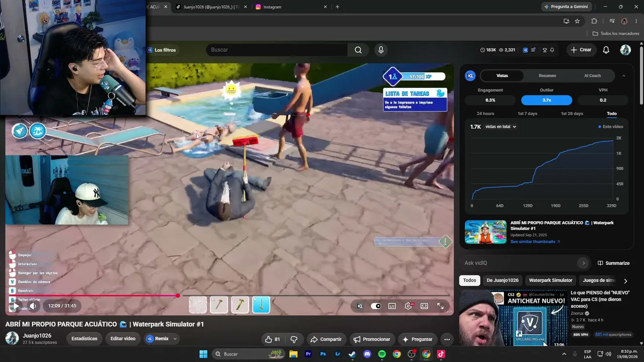
Task: Select the Todo time range
Action: tap(612, 114)
